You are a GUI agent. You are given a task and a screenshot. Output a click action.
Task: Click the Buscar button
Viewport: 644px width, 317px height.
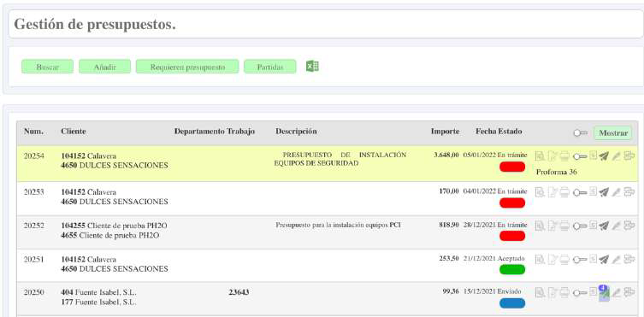(x=48, y=67)
